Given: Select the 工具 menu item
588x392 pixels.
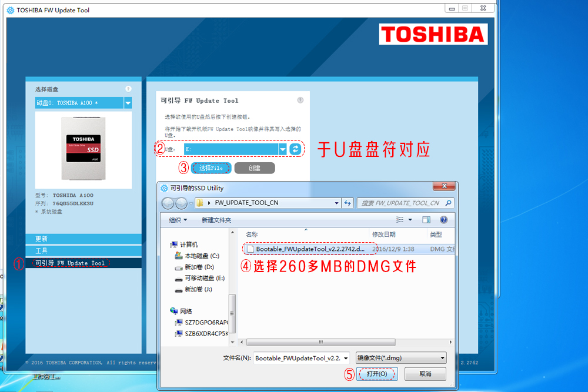Looking at the screenshot, I should click(x=83, y=251).
